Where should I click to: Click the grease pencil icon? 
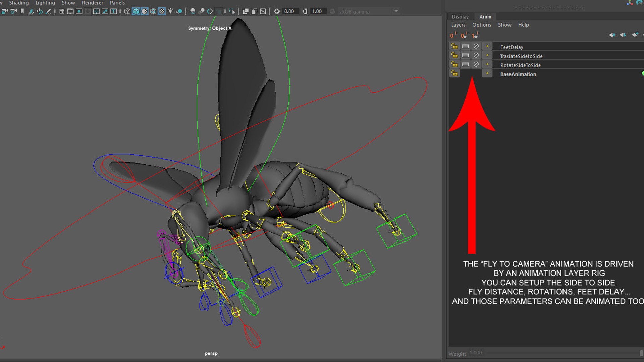point(48,11)
